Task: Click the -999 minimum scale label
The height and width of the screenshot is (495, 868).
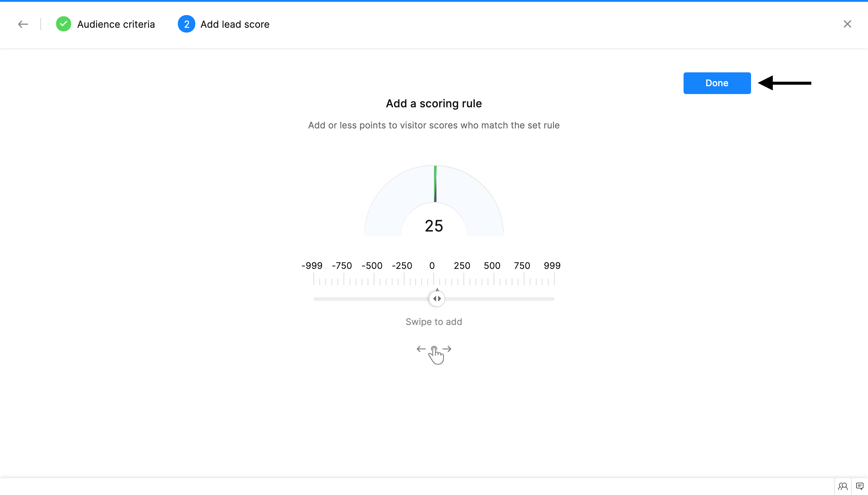Action: [x=312, y=266]
